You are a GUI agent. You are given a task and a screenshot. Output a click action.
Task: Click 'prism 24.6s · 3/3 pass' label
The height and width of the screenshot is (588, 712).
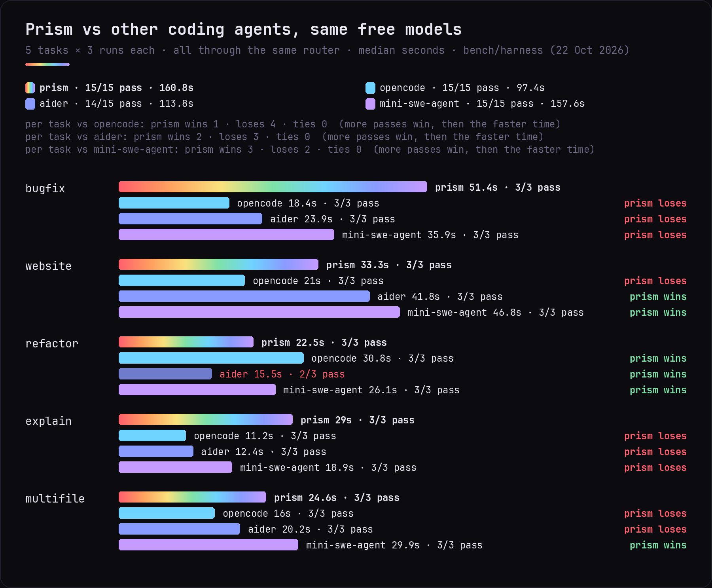coord(337,498)
